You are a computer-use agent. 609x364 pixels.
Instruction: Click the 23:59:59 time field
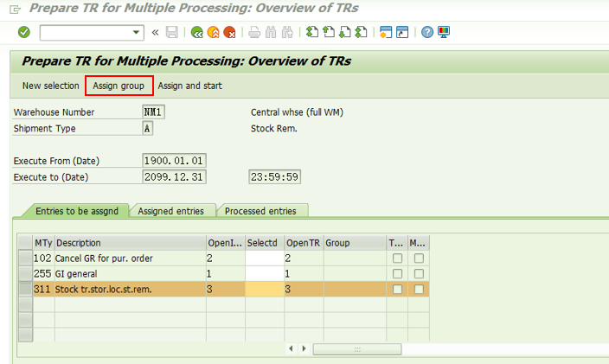pos(274,177)
